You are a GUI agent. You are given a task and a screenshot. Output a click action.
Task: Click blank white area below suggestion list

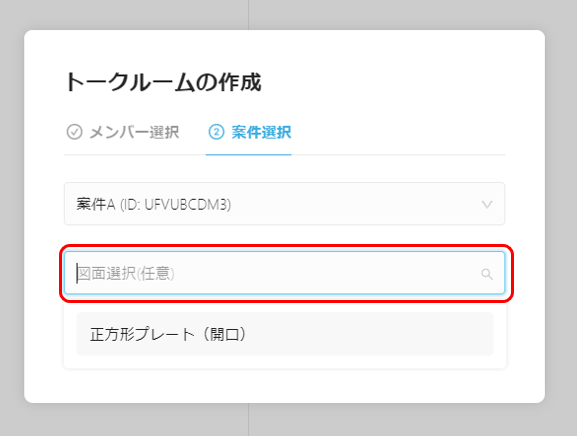[284, 386]
